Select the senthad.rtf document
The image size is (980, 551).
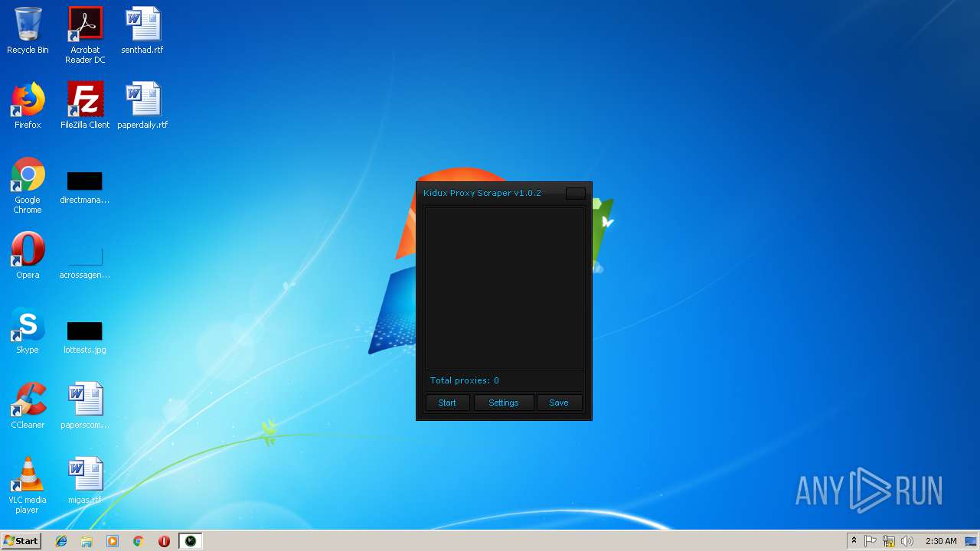click(142, 31)
